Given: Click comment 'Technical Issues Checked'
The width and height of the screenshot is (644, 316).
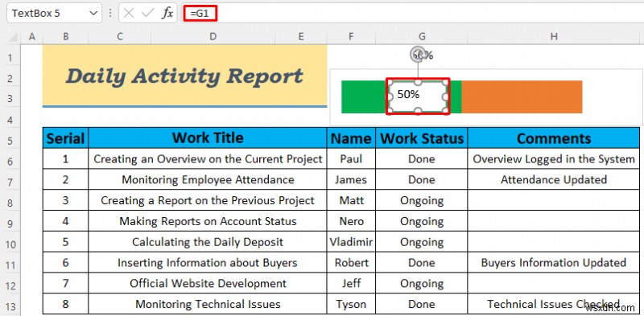Looking at the screenshot, I should (554, 304).
